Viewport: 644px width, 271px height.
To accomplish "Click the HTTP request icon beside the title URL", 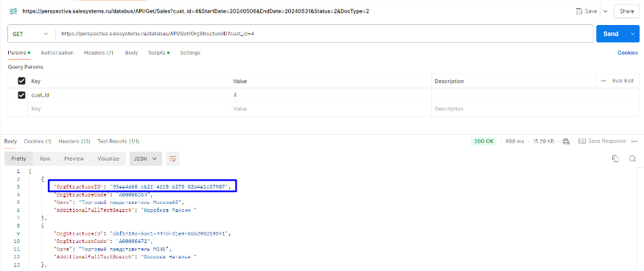I will coord(13,12).
